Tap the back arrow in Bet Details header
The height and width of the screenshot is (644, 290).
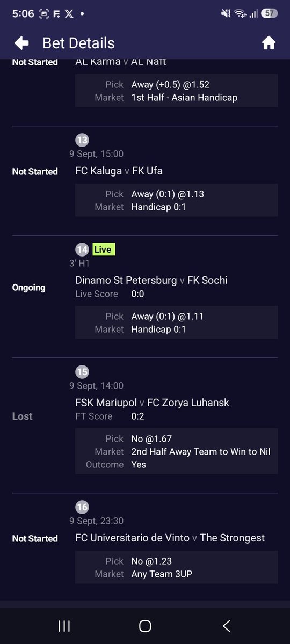[21, 43]
